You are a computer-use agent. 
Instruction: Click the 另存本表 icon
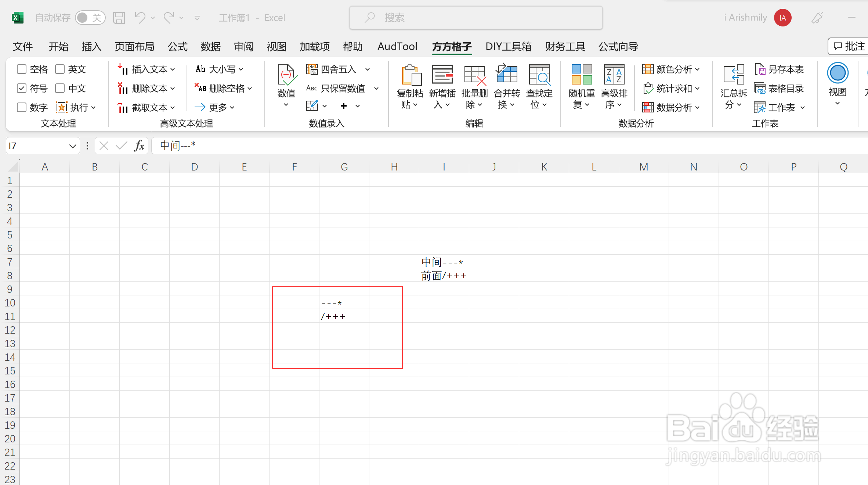pyautogui.click(x=760, y=69)
